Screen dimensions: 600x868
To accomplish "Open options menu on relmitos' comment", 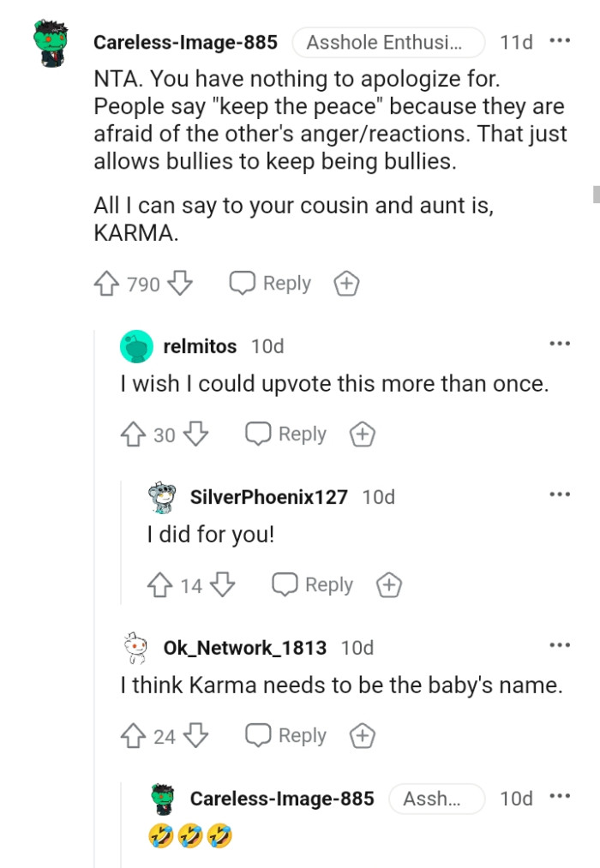I will (x=560, y=343).
